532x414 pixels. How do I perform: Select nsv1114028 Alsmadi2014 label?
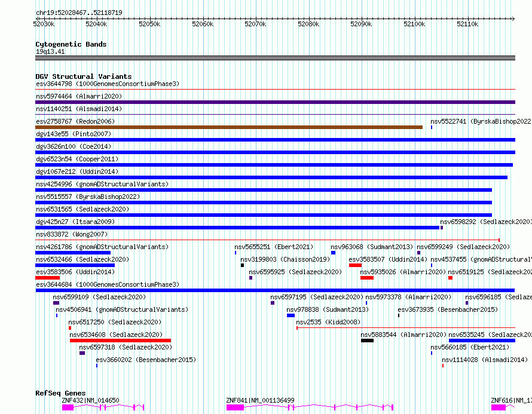pos(485,360)
